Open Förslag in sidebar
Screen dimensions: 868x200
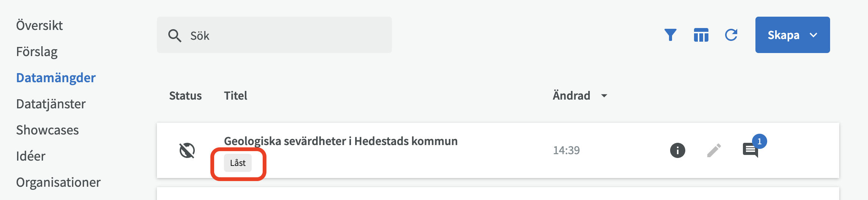tap(37, 52)
